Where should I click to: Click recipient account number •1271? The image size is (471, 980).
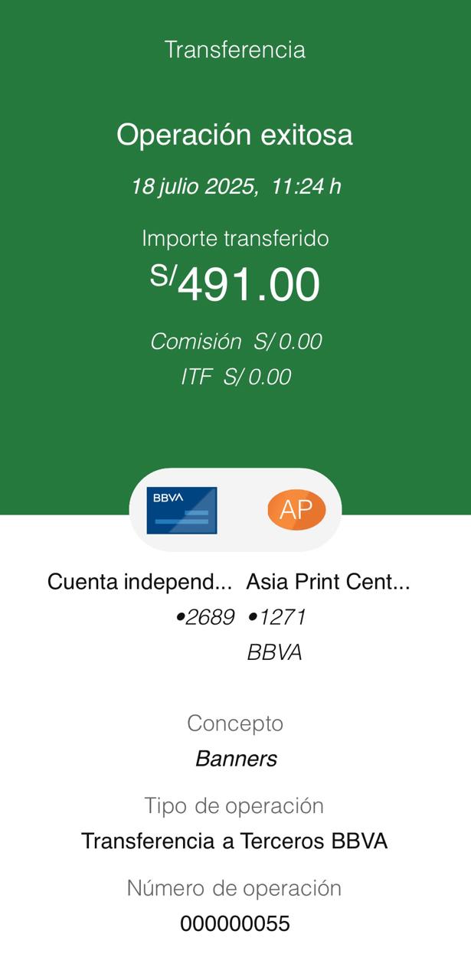[x=276, y=617]
